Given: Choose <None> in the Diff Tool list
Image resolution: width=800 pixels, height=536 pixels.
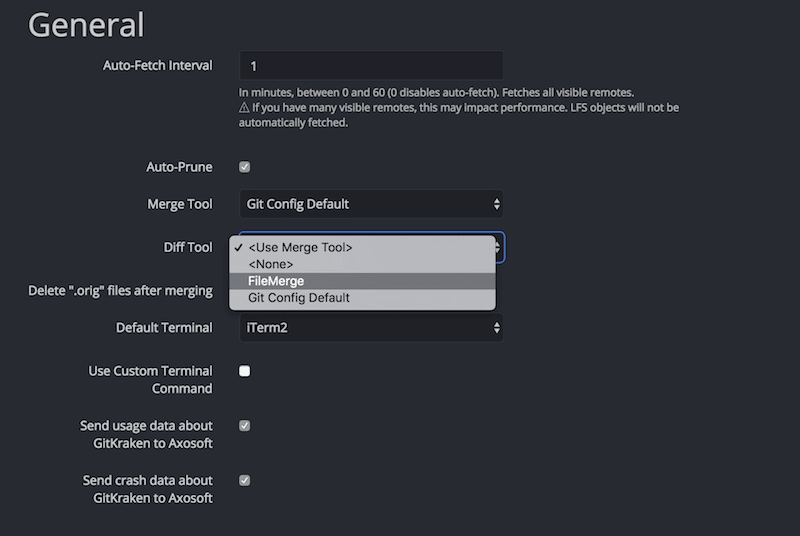Looking at the screenshot, I should pyautogui.click(x=270, y=264).
